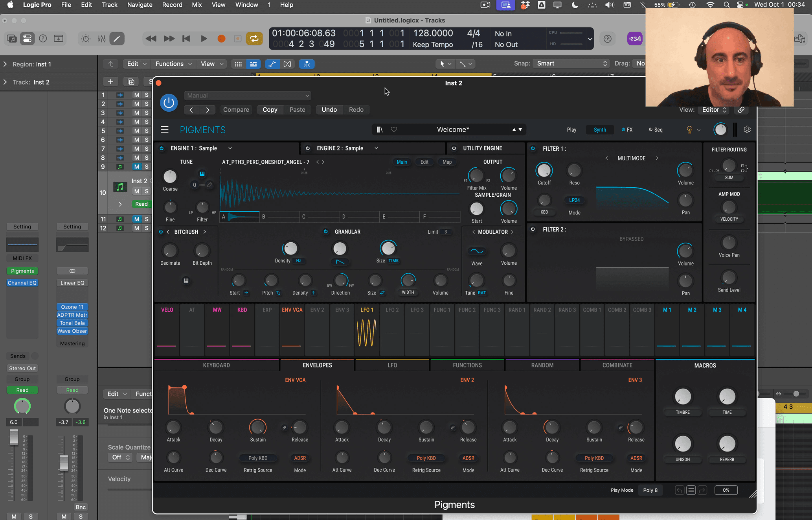Open the Logic Pro Library icon

12,39
